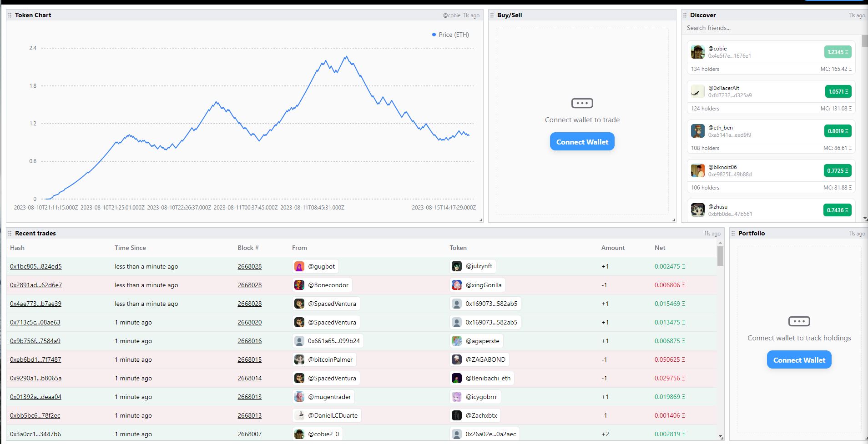Click the @SpacedVentura chip in block 2668014 row

tap(326, 378)
